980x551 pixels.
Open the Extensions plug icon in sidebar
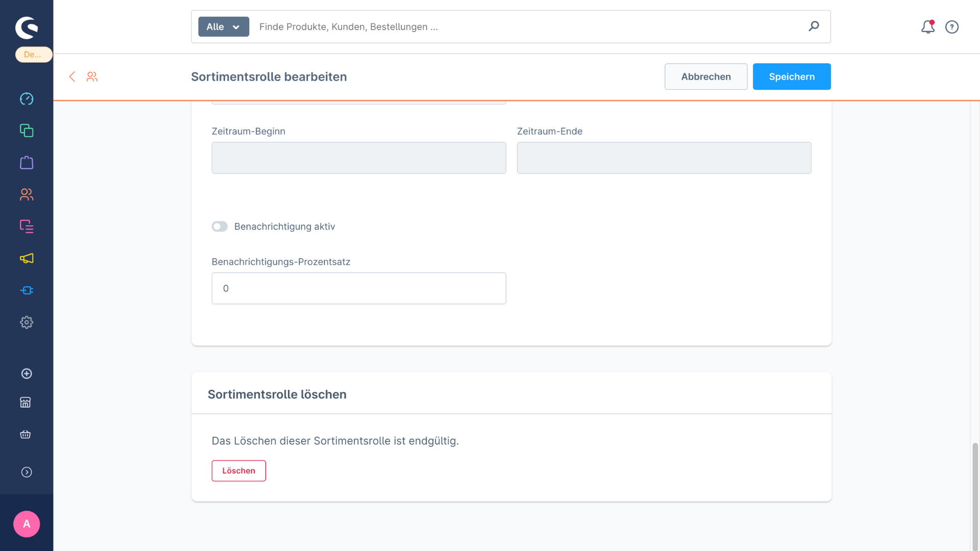(x=27, y=290)
